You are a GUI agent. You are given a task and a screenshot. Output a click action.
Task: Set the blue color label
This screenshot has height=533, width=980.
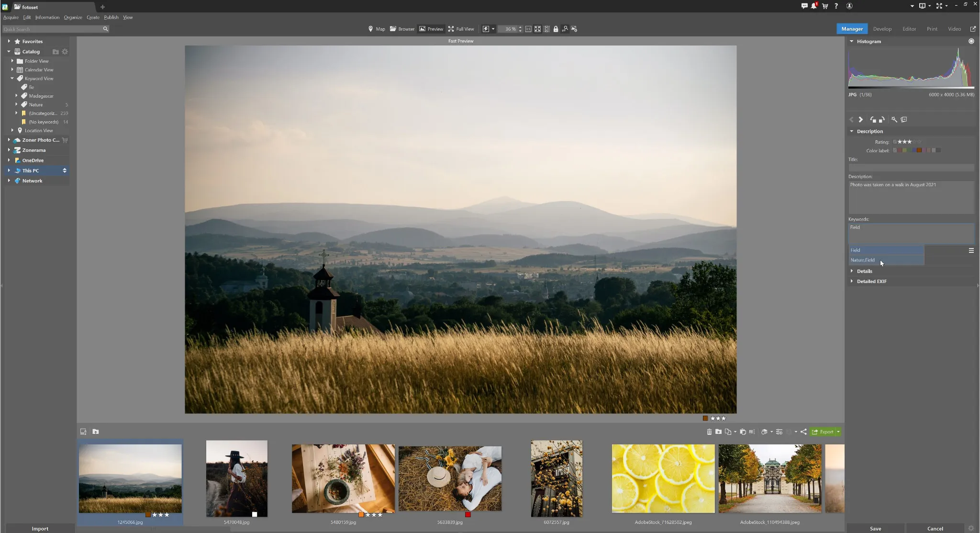(x=914, y=150)
